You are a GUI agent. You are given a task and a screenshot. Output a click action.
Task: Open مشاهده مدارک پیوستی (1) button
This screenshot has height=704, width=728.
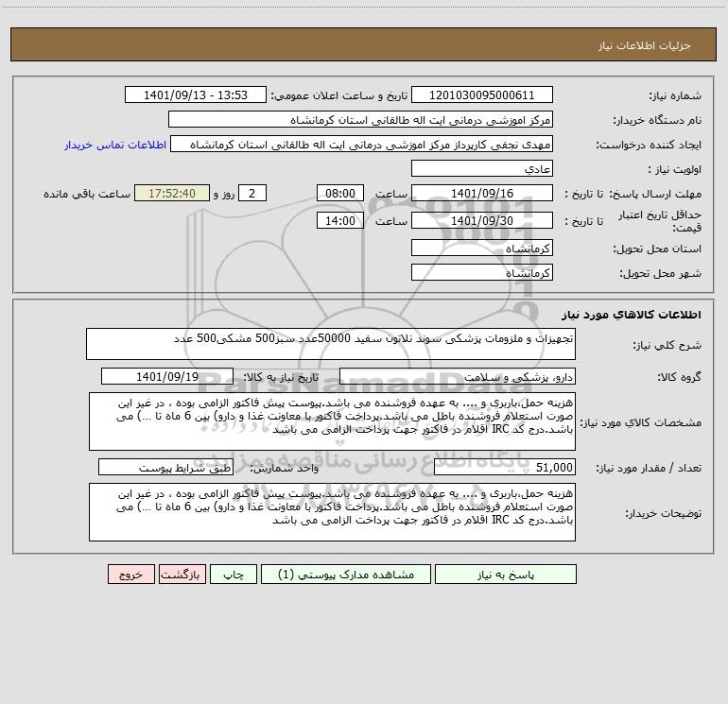tap(346, 575)
